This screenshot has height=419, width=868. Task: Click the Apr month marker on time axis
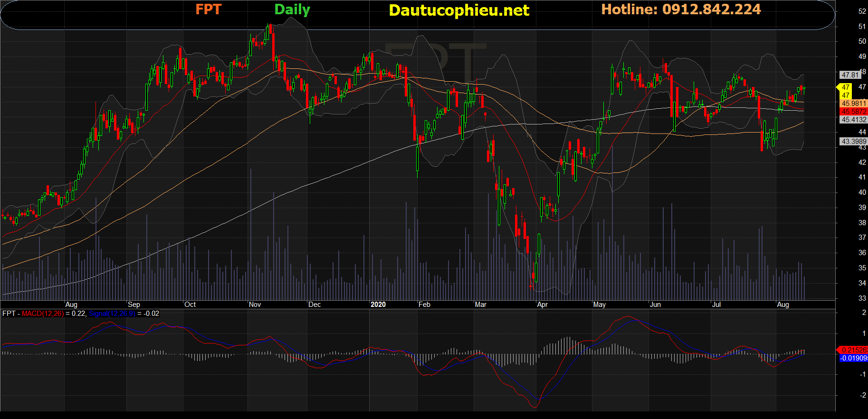[542, 305]
